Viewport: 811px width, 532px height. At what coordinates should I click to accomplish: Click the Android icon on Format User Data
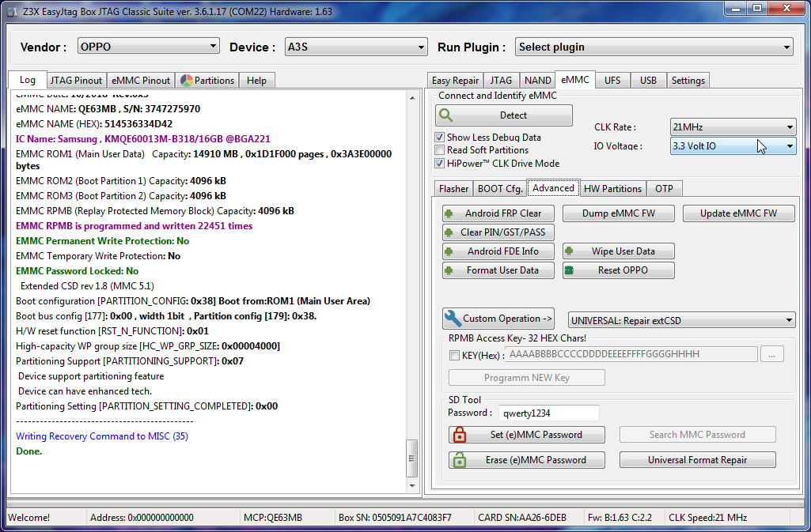click(449, 270)
